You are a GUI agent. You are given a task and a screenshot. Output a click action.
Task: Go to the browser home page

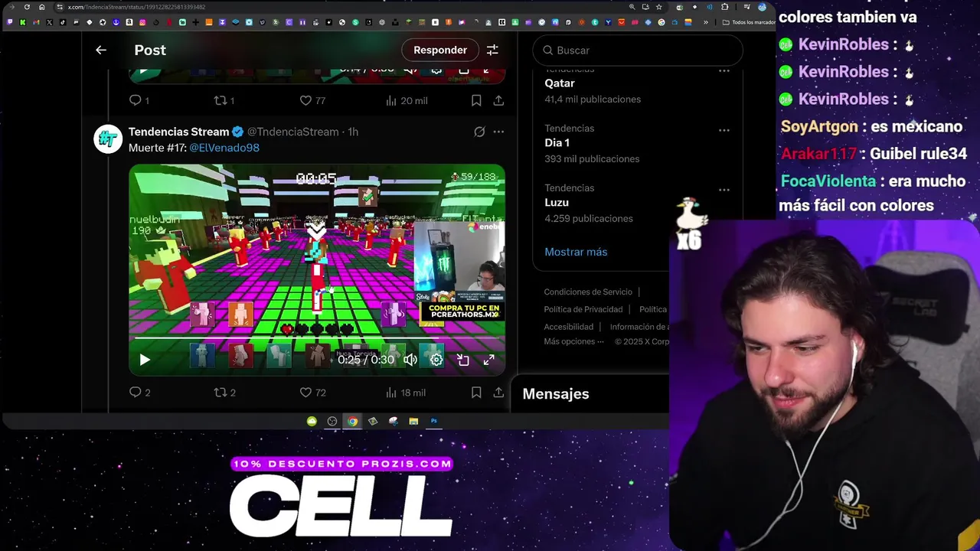tap(41, 7)
